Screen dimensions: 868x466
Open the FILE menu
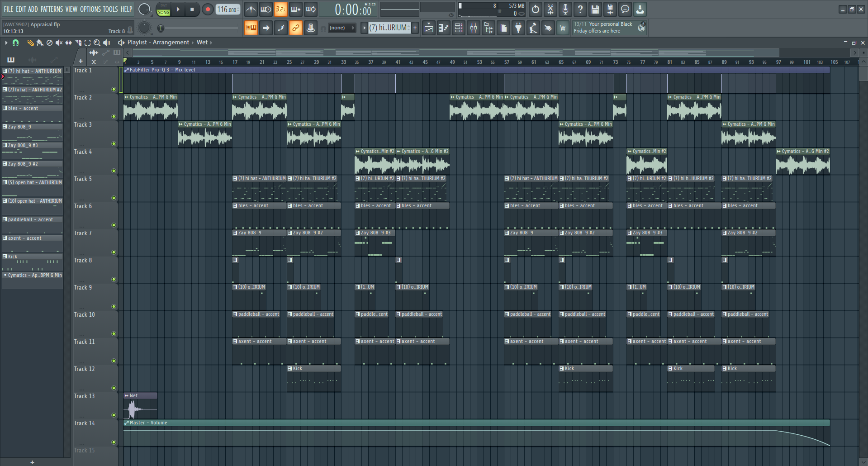point(9,9)
